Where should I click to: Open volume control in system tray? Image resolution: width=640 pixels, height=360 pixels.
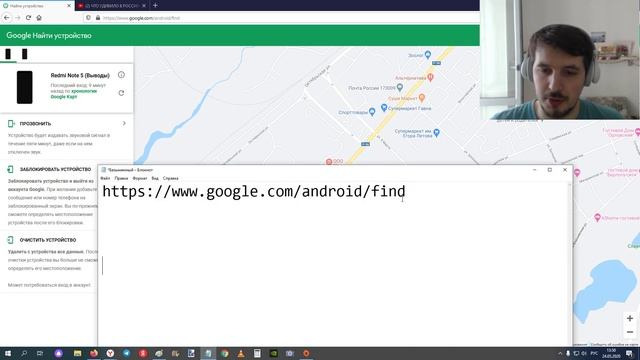tap(584, 353)
